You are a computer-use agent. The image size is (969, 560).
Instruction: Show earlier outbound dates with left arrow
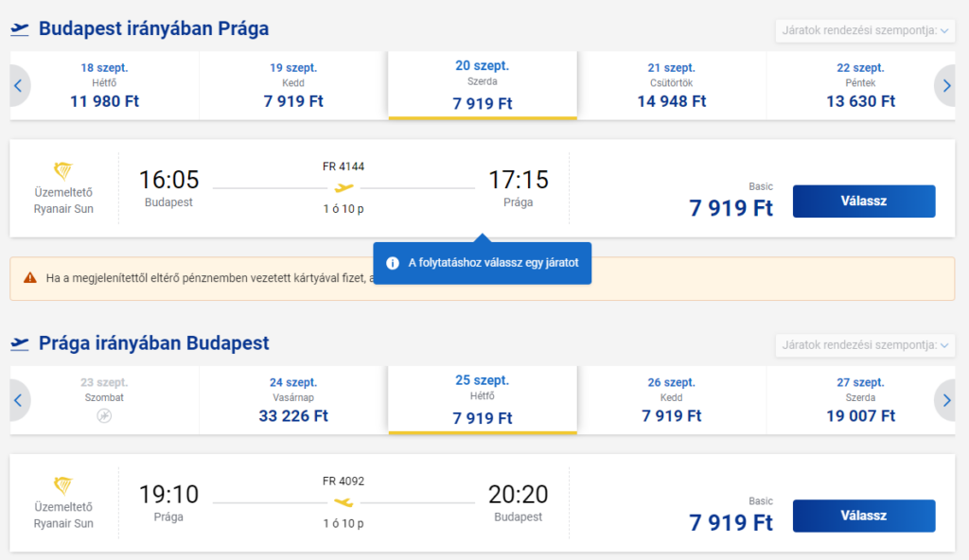(19, 86)
